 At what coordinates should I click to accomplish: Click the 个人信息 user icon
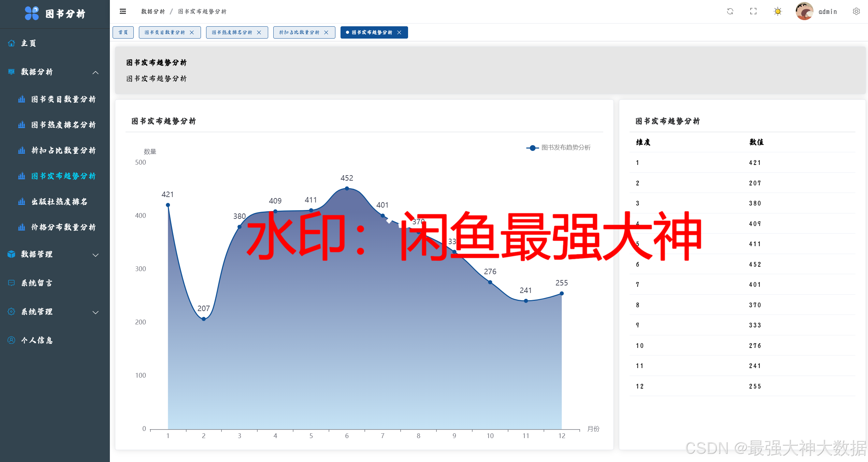(x=12, y=340)
